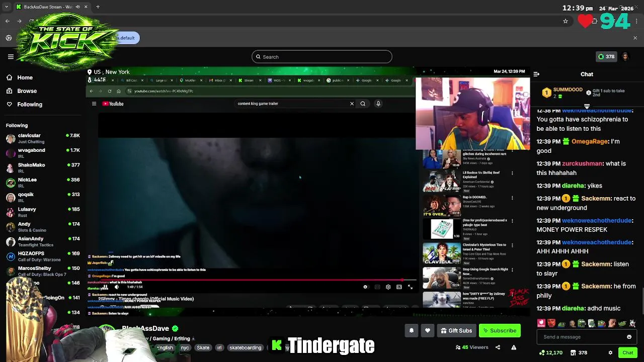Mute the YouTube video volume
Viewport: 644px width, 362px height.
[x=117, y=287]
